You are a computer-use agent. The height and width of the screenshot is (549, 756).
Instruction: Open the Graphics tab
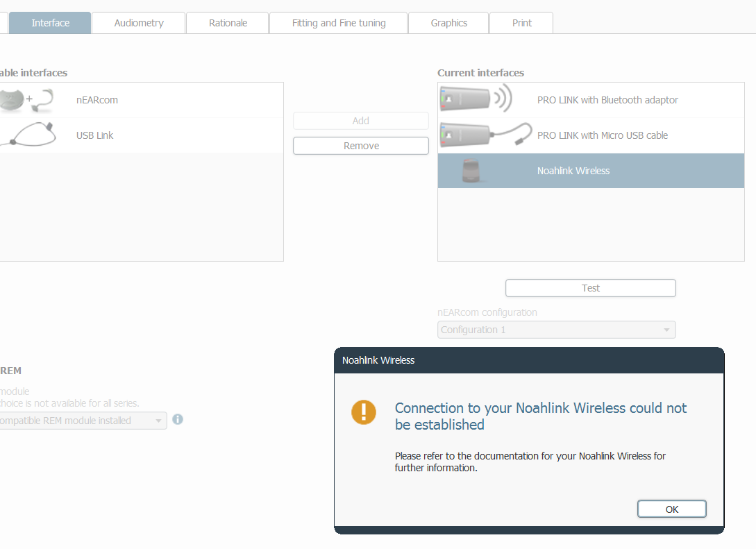(x=449, y=23)
